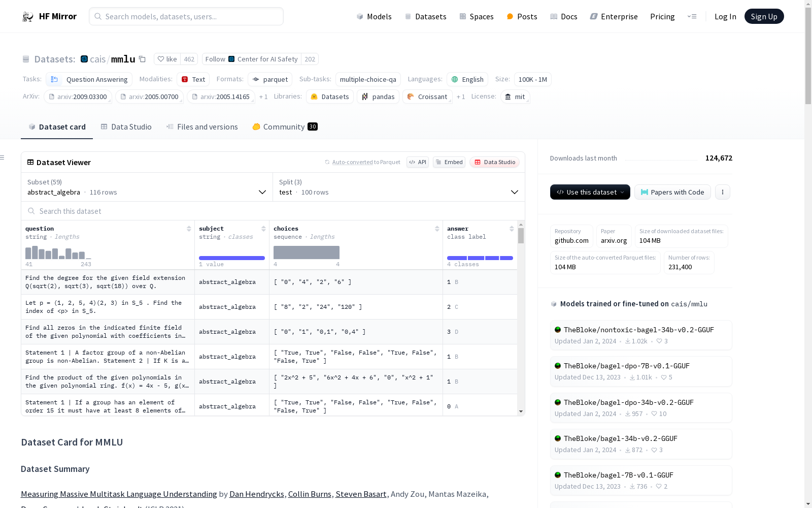Open the Dan Hendrycks author link
This screenshot has height=508, width=812.
257,494
